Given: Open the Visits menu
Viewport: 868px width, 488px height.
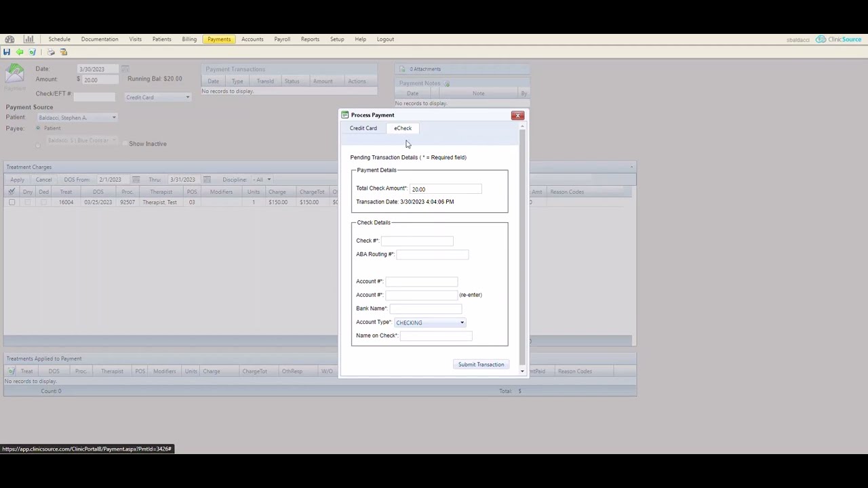Looking at the screenshot, I should coord(136,39).
